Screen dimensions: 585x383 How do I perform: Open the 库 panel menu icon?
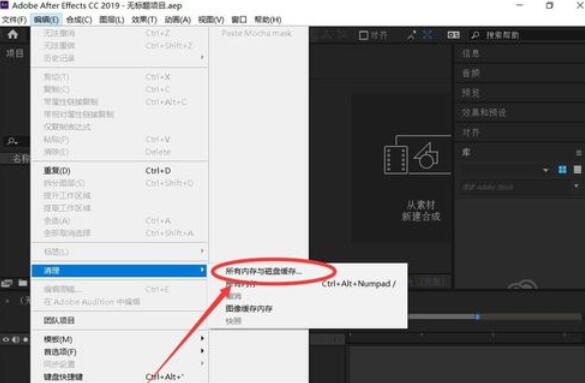click(x=578, y=153)
